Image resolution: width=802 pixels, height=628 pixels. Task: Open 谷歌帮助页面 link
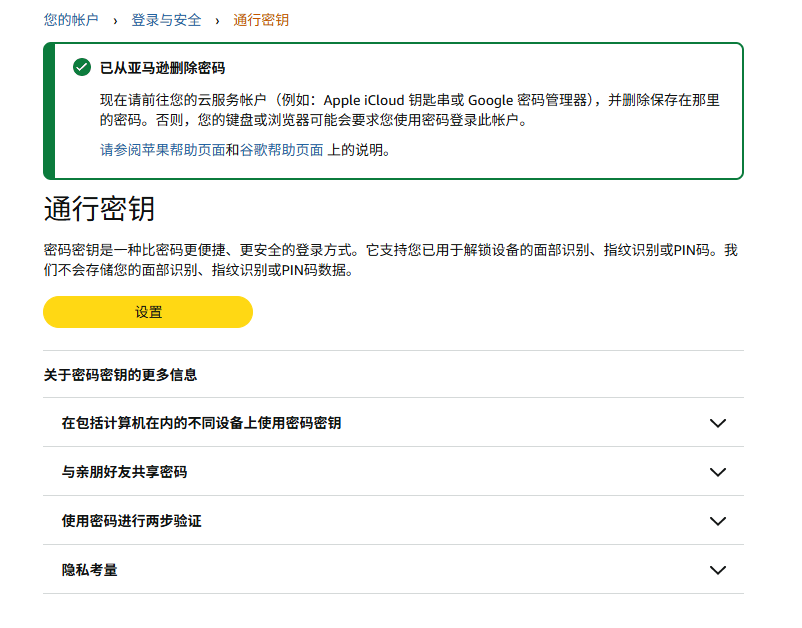pyautogui.click(x=281, y=150)
